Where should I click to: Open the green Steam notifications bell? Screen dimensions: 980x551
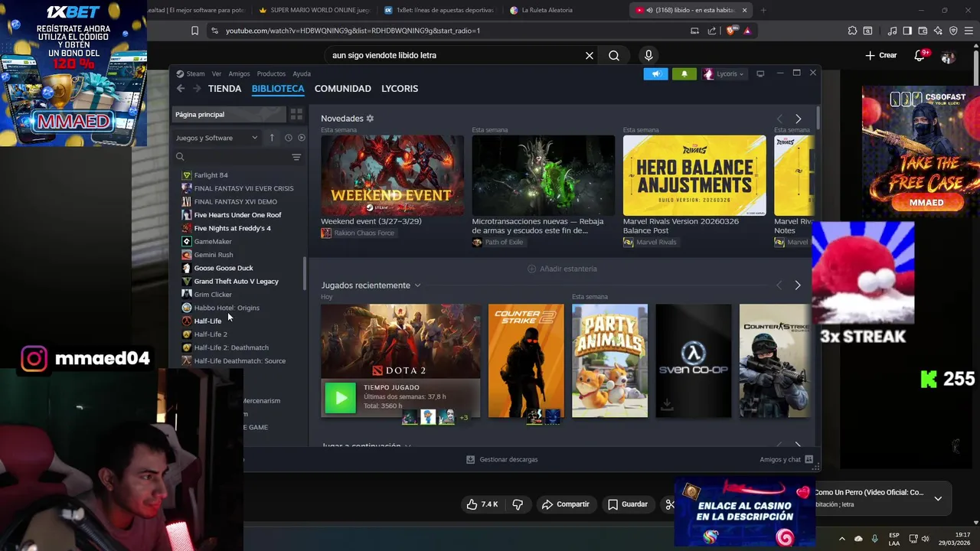pyautogui.click(x=684, y=73)
